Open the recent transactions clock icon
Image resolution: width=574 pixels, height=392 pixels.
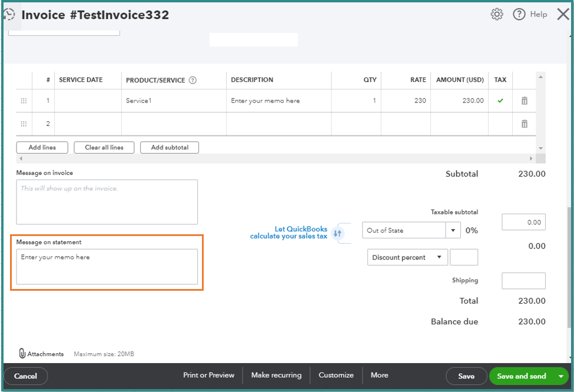[9, 15]
